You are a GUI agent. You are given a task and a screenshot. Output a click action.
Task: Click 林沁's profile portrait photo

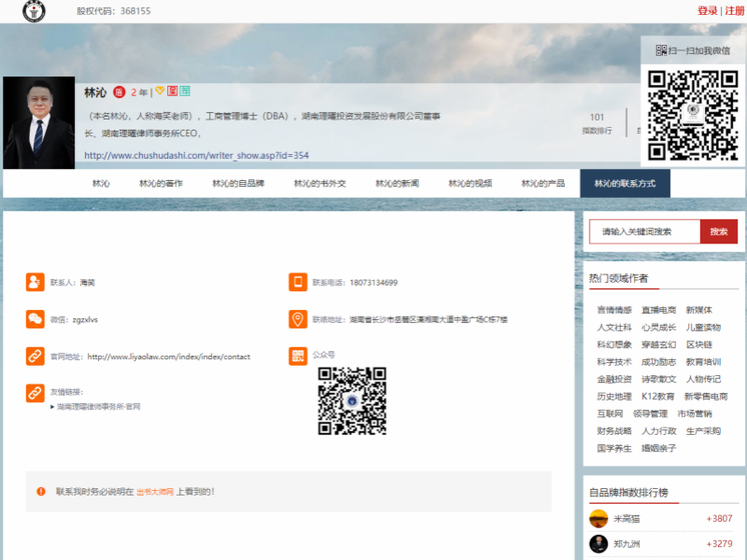pos(38,123)
